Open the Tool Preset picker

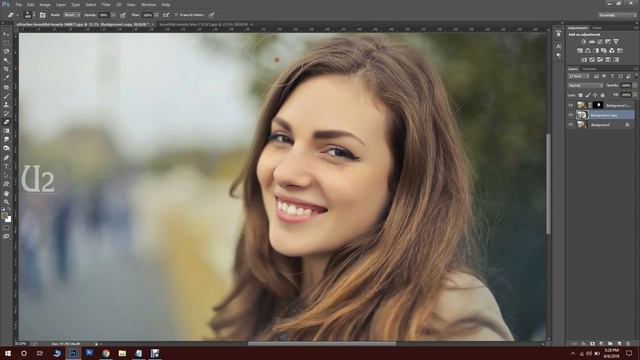pos(12,15)
